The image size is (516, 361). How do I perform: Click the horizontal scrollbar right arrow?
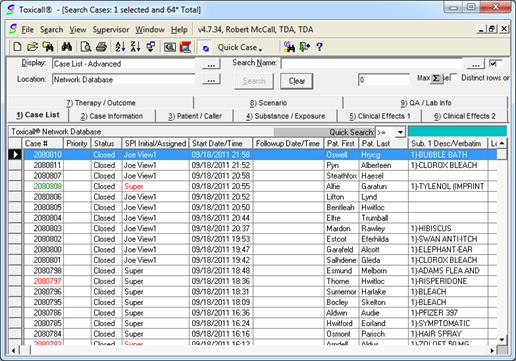[492, 350]
